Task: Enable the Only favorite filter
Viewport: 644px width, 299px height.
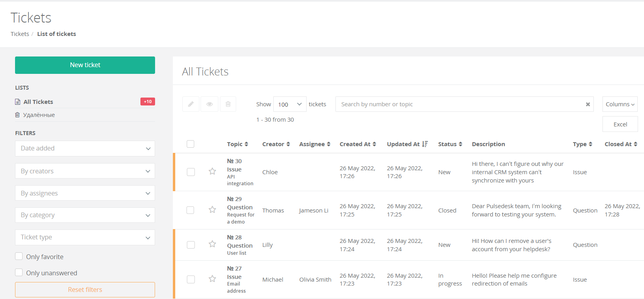Action: tap(19, 256)
